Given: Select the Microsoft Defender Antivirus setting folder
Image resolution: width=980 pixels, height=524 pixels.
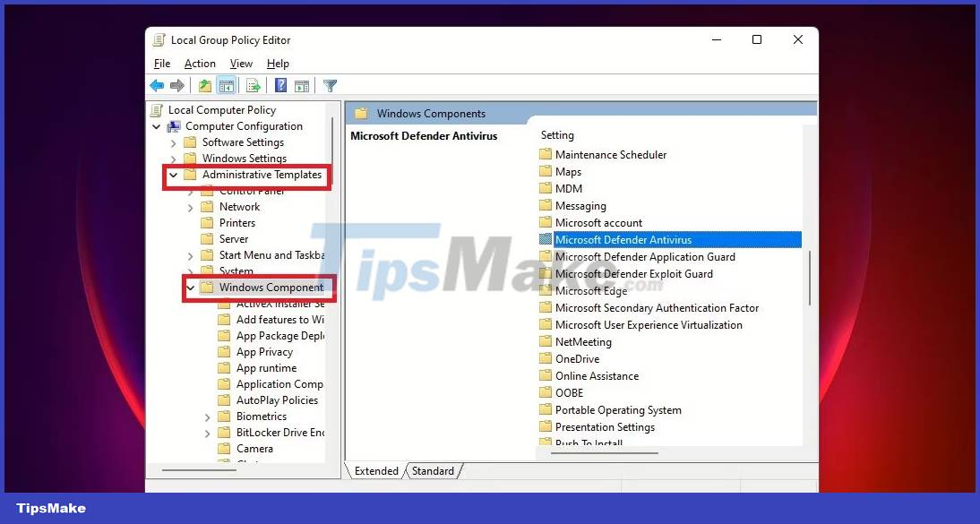Looking at the screenshot, I should [x=625, y=239].
